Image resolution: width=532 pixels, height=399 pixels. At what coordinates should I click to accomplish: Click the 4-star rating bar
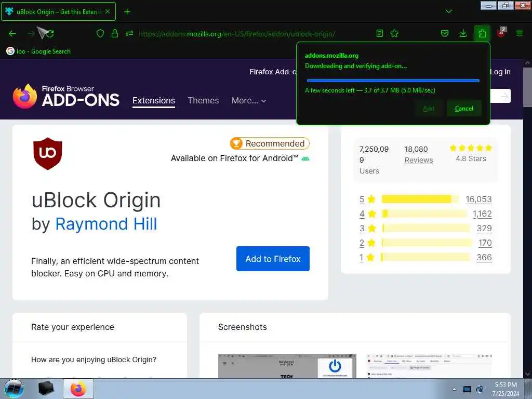424,214
